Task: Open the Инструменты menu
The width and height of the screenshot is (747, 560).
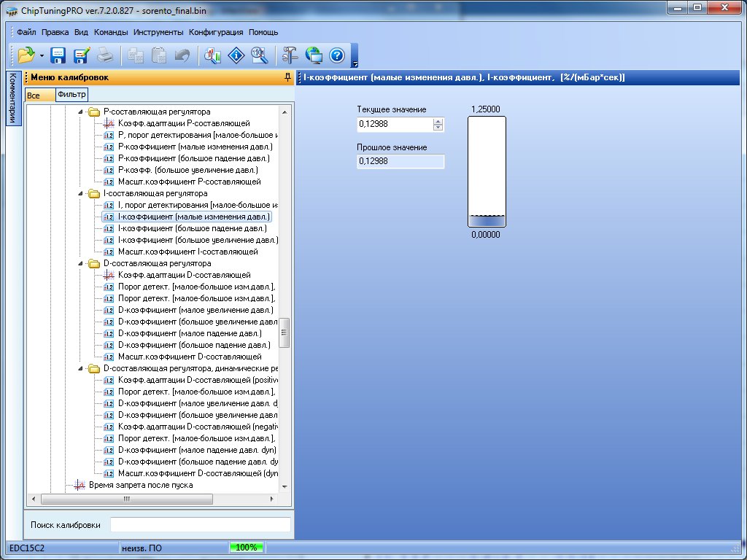Action: pos(158,32)
